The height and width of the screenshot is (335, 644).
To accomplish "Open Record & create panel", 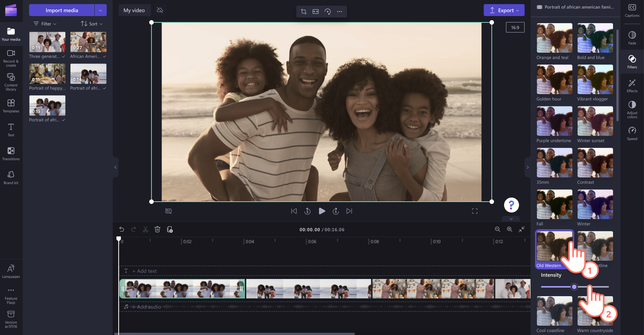I will (x=11, y=58).
